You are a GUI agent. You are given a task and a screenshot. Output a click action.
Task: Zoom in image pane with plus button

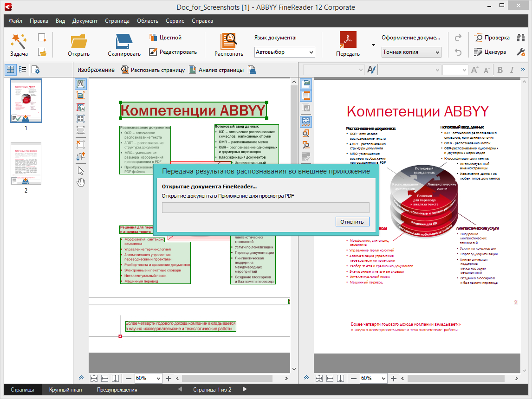pos(169,378)
